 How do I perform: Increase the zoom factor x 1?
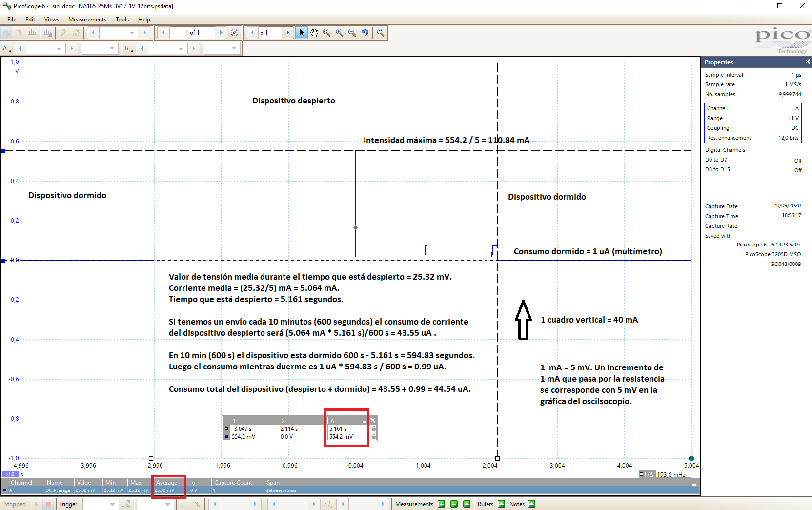tap(288, 33)
